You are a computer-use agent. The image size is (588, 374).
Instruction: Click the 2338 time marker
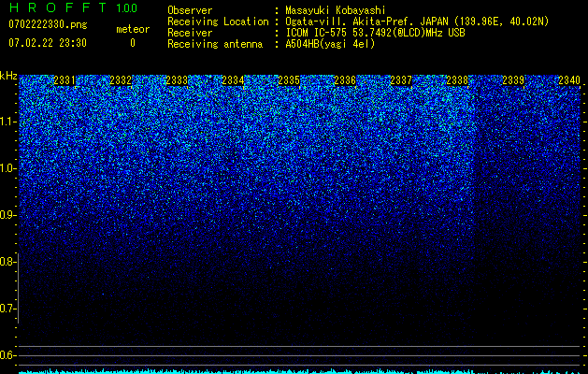pos(457,80)
